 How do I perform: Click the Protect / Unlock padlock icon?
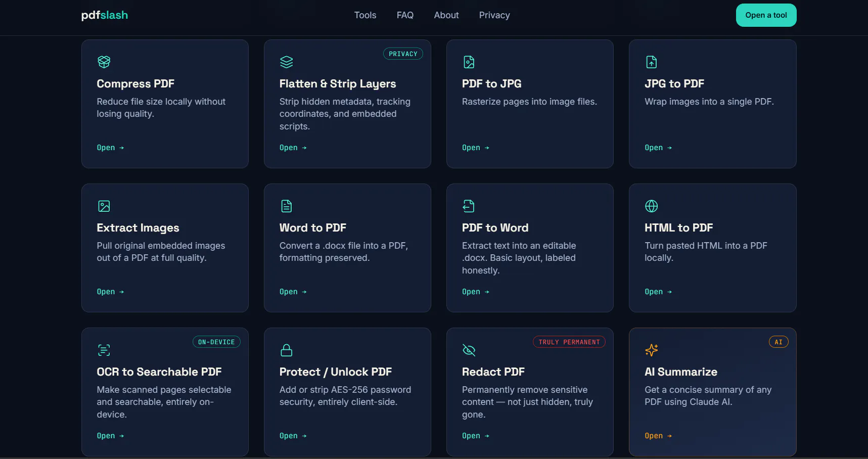286,350
